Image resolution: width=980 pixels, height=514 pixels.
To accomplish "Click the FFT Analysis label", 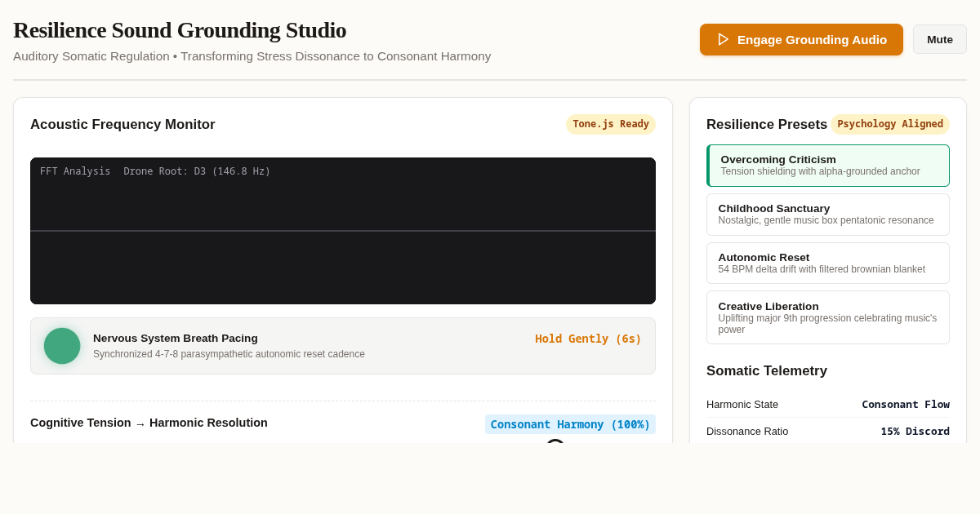I will (75, 171).
